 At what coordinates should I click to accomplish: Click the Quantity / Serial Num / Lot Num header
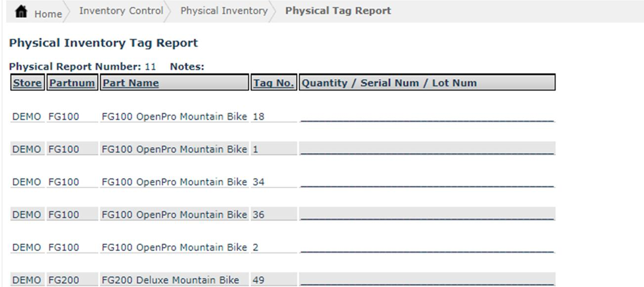point(389,82)
